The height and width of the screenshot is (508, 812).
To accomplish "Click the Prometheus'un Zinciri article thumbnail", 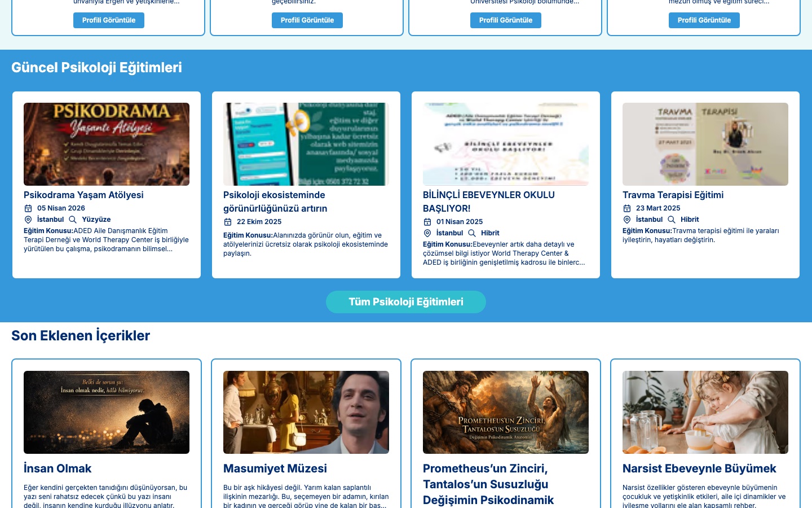I will [506, 412].
